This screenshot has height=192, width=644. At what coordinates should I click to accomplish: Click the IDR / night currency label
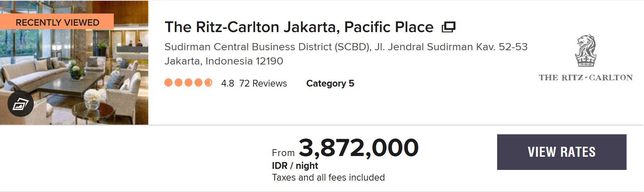(295, 166)
